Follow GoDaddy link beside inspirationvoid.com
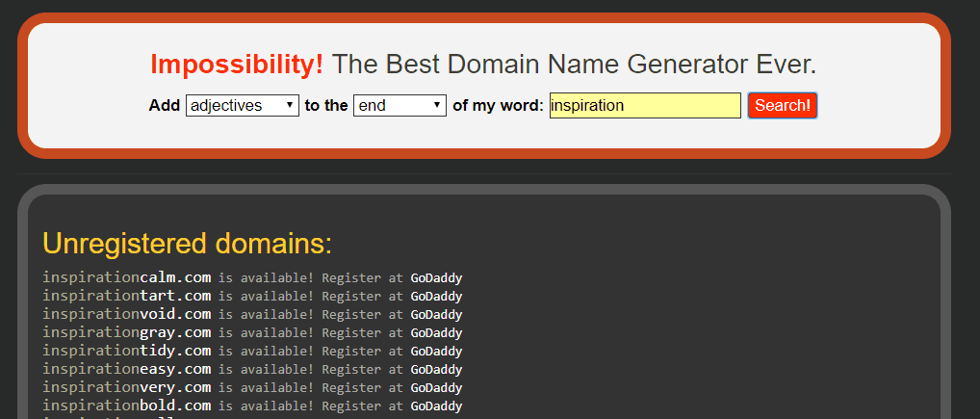The width and height of the screenshot is (980, 419). [436, 315]
